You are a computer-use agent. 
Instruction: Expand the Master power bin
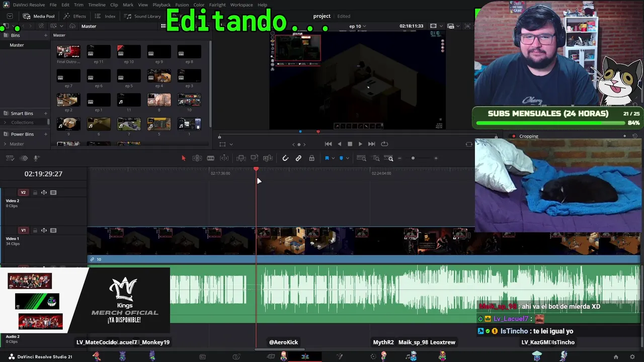point(6,144)
